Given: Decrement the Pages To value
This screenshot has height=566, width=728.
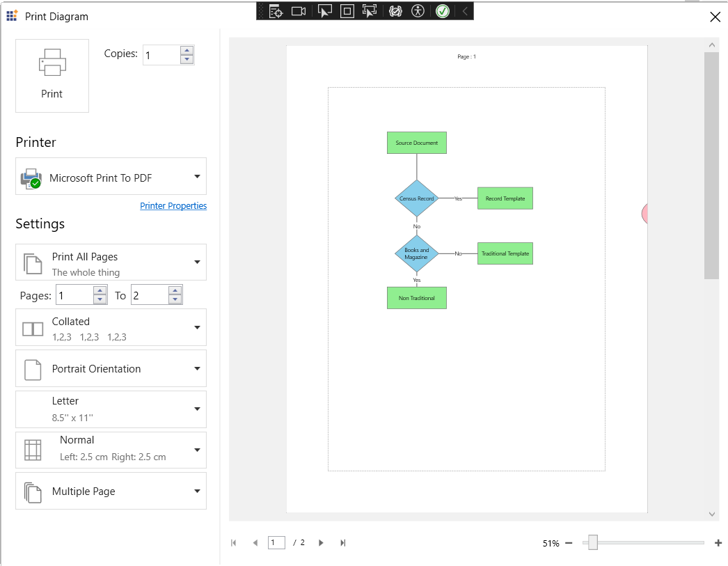Looking at the screenshot, I should pos(175,299).
